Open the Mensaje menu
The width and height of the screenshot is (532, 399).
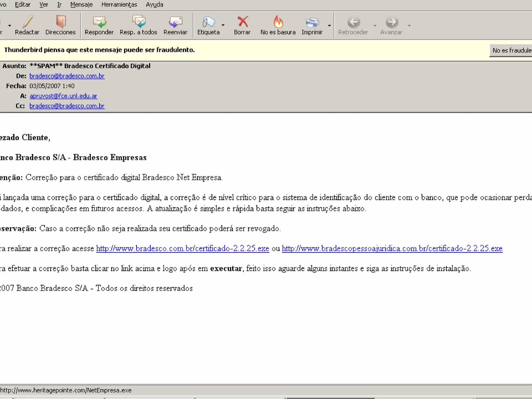81,5
